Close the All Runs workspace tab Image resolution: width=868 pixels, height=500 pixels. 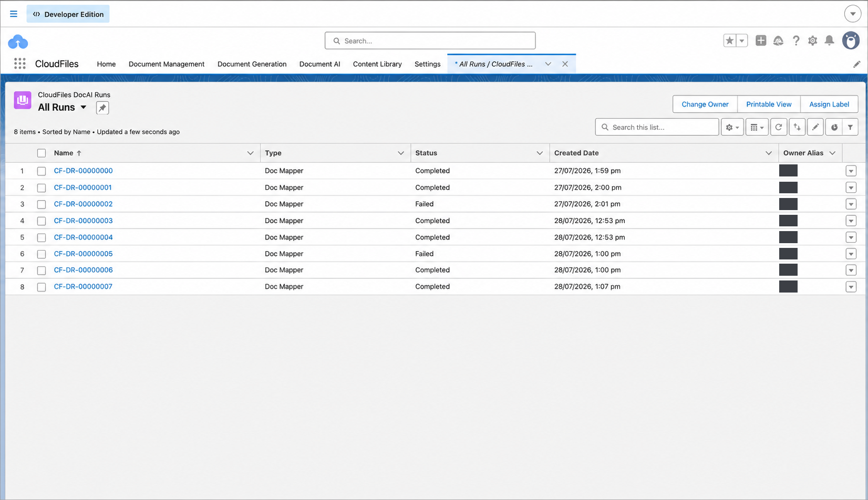(565, 64)
